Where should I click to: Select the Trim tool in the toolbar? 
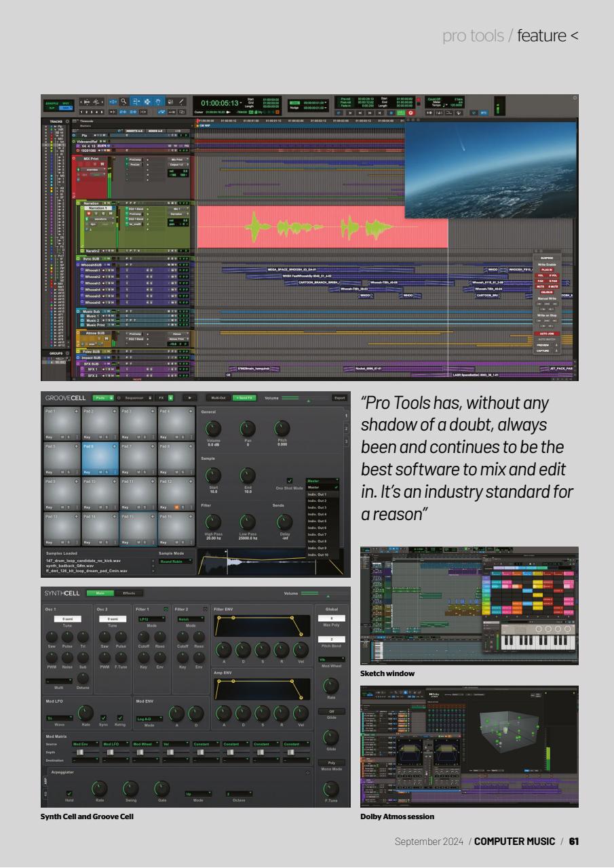[112, 101]
